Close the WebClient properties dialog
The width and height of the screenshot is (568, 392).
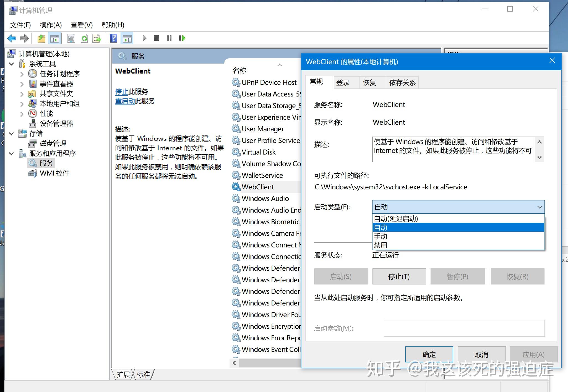552,61
